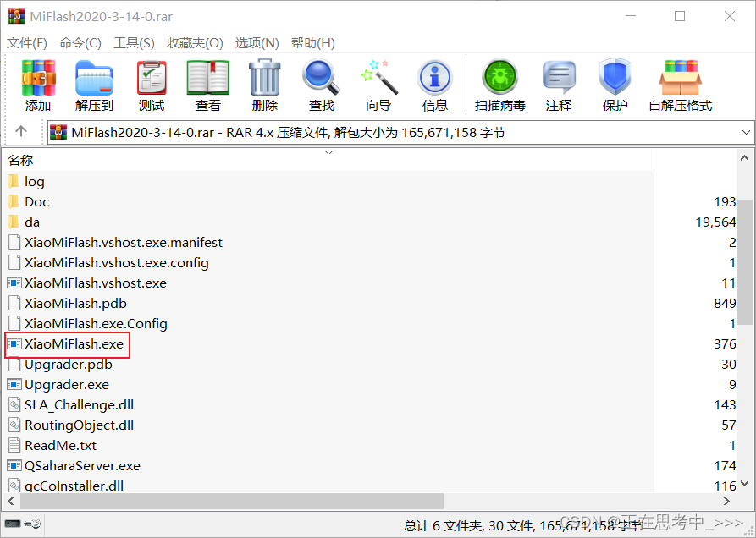Click the horizontal scrollbar right arrow

726,502
